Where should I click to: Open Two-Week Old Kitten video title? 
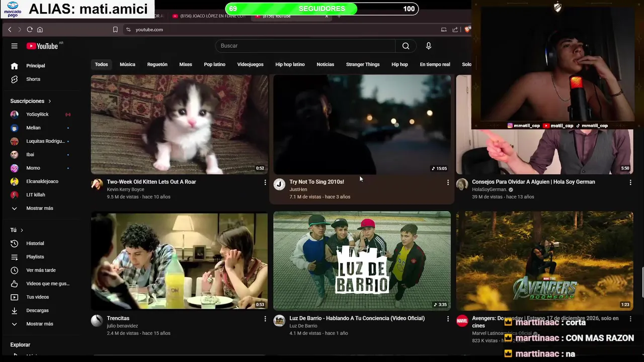(x=151, y=182)
